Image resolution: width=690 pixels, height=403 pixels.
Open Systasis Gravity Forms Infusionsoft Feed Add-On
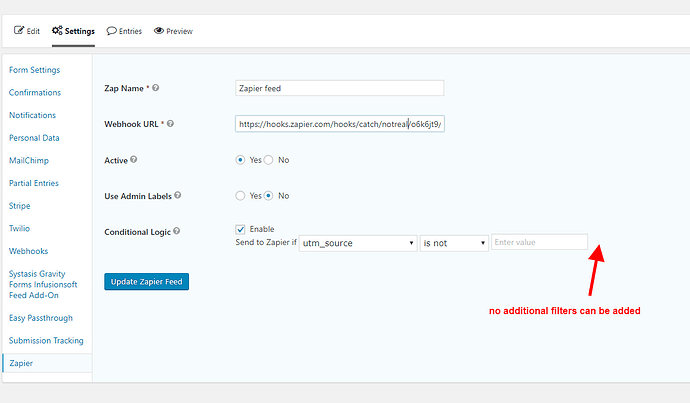[x=43, y=284]
